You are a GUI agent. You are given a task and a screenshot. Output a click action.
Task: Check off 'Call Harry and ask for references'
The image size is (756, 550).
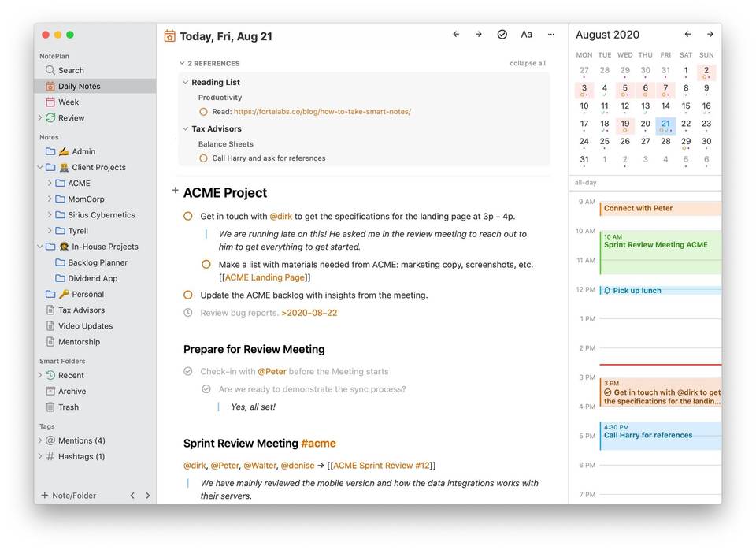coord(203,158)
